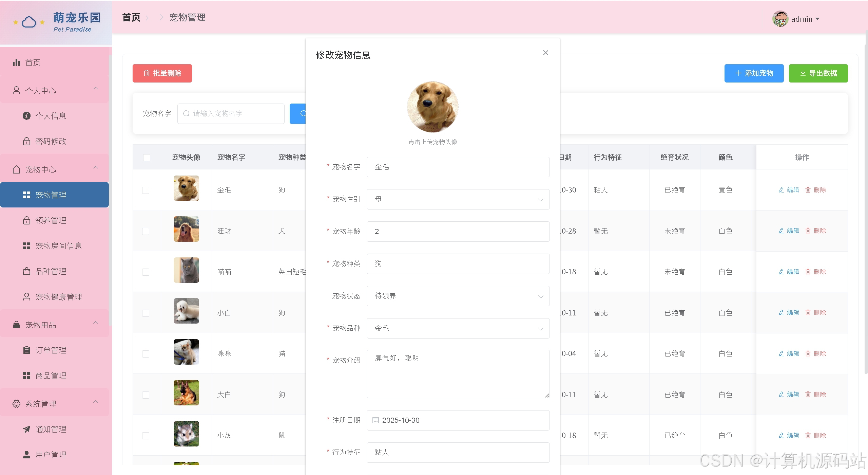
Task: Open 订单管理 in the sidebar
Action: [54, 350]
